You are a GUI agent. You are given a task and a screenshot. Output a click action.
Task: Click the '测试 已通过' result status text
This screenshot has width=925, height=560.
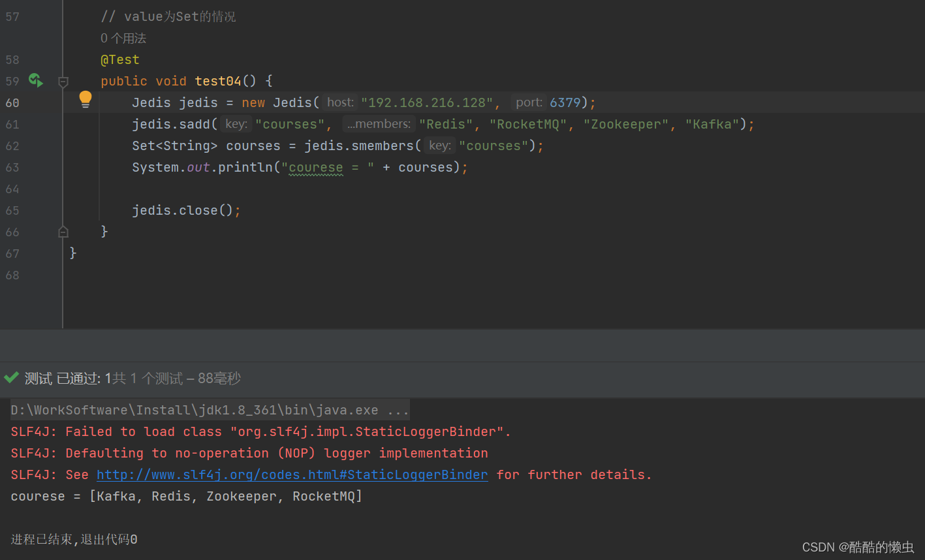tap(63, 379)
